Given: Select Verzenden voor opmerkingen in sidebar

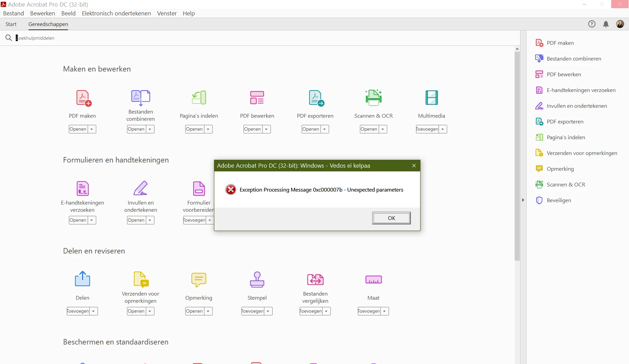Looking at the screenshot, I should [577, 153].
